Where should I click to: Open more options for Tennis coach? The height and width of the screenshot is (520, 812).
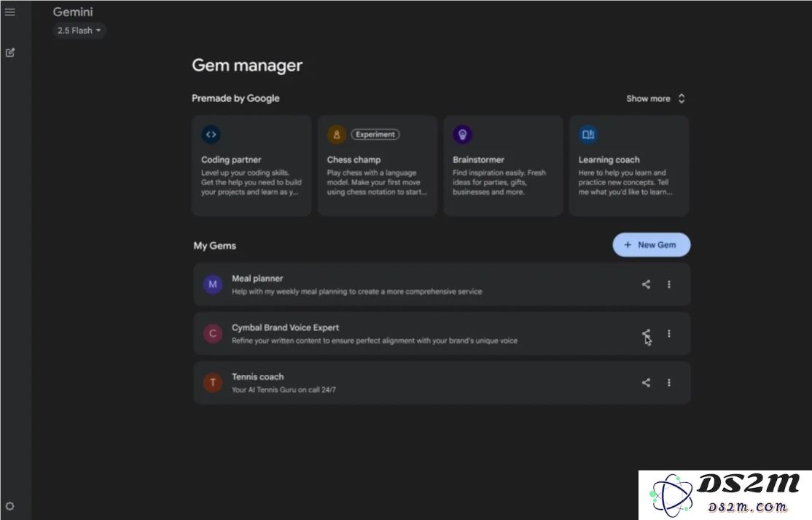(x=669, y=382)
